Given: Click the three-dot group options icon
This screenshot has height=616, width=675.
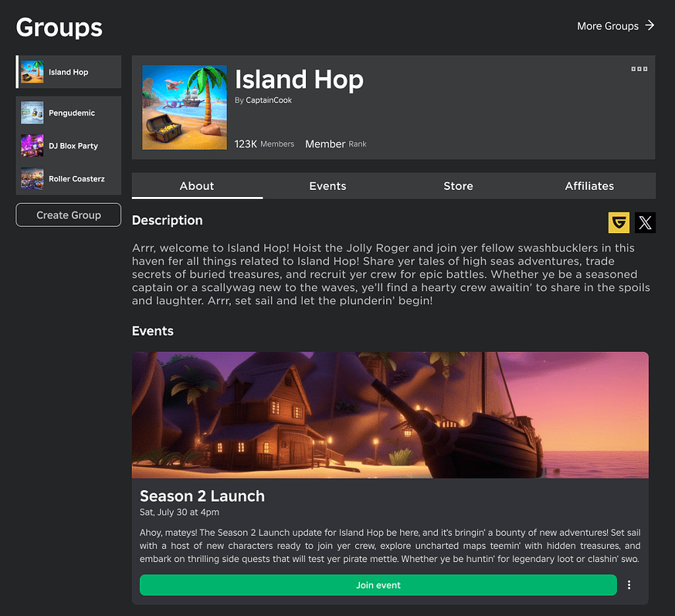Looking at the screenshot, I should click(x=639, y=69).
